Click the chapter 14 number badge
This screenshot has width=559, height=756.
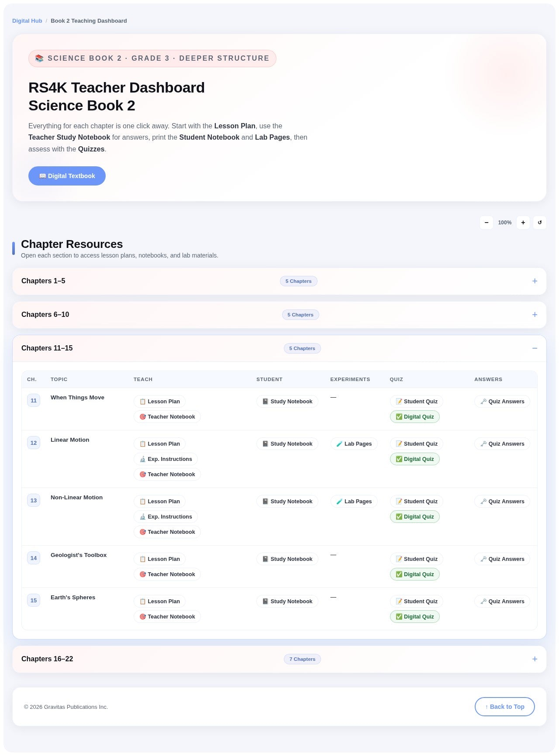[x=34, y=558]
